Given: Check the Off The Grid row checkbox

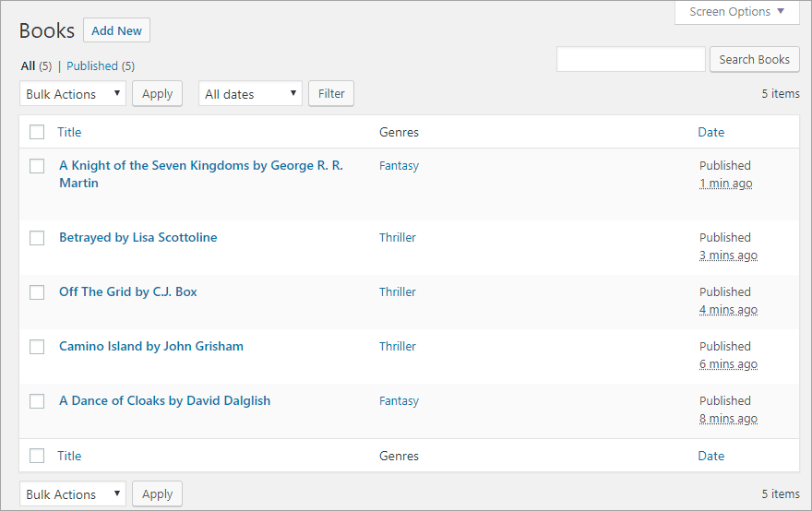Looking at the screenshot, I should (x=37, y=292).
